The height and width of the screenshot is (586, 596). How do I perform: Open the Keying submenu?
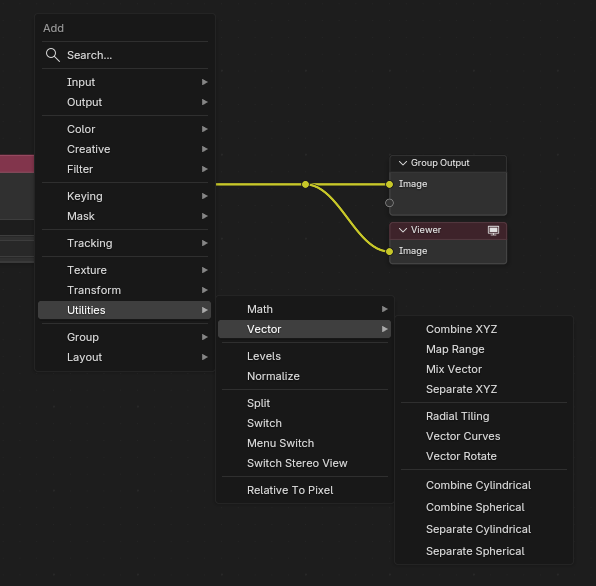125,196
